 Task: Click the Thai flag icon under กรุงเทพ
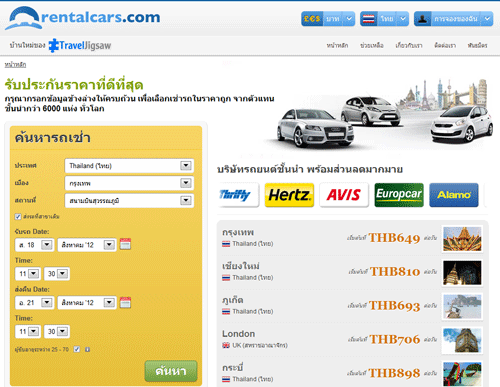pos(226,244)
